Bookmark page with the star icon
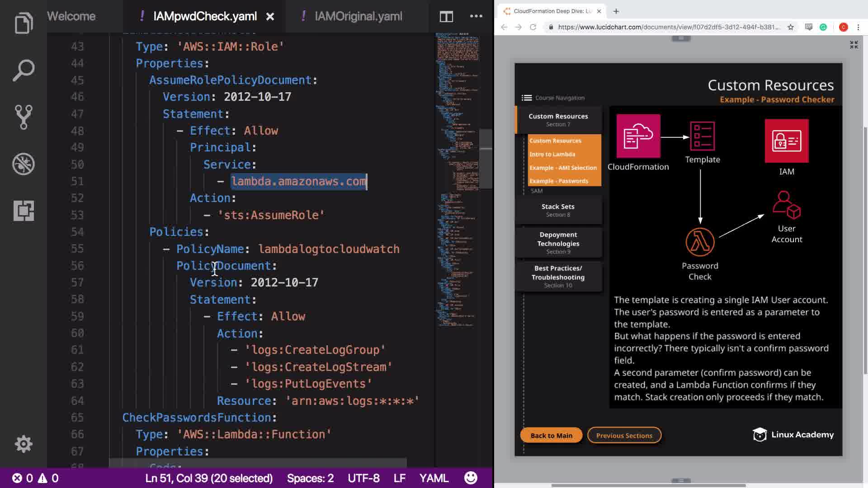This screenshot has height=488, width=868. click(791, 27)
